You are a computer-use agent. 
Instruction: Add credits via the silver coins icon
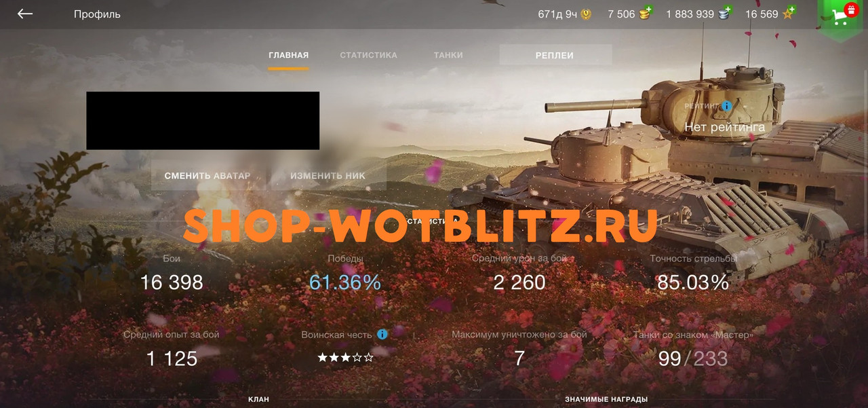[726, 14]
